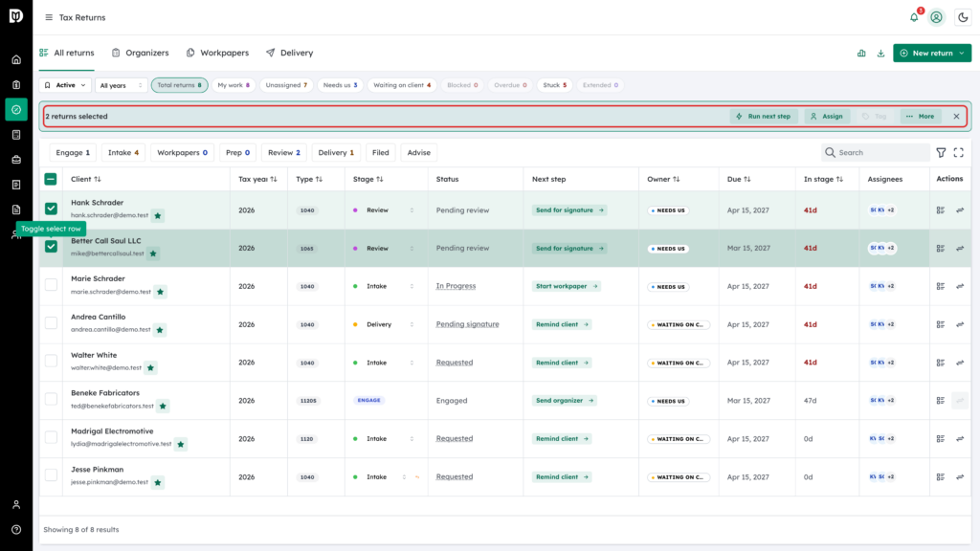Click Run next step button
This screenshot has width=980, height=551.
point(763,116)
